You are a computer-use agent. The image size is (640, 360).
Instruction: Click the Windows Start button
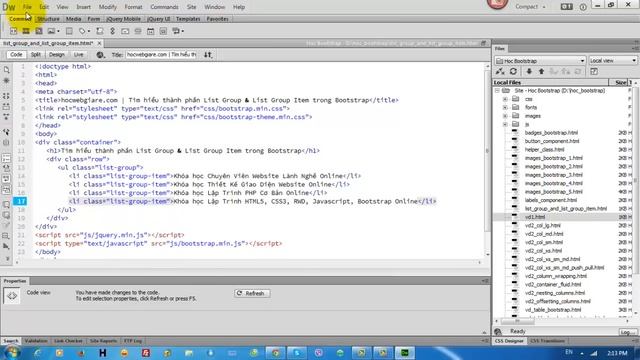pyautogui.click(x=12, y=353)
